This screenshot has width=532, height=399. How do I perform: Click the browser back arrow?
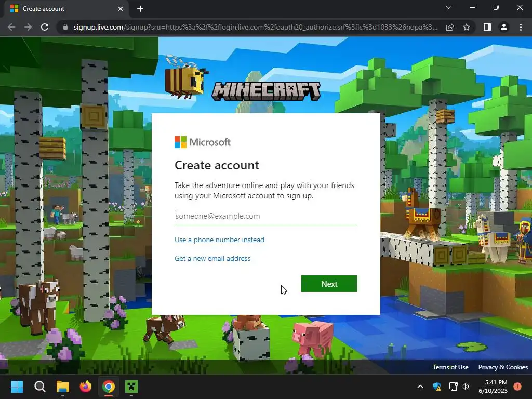11,27
